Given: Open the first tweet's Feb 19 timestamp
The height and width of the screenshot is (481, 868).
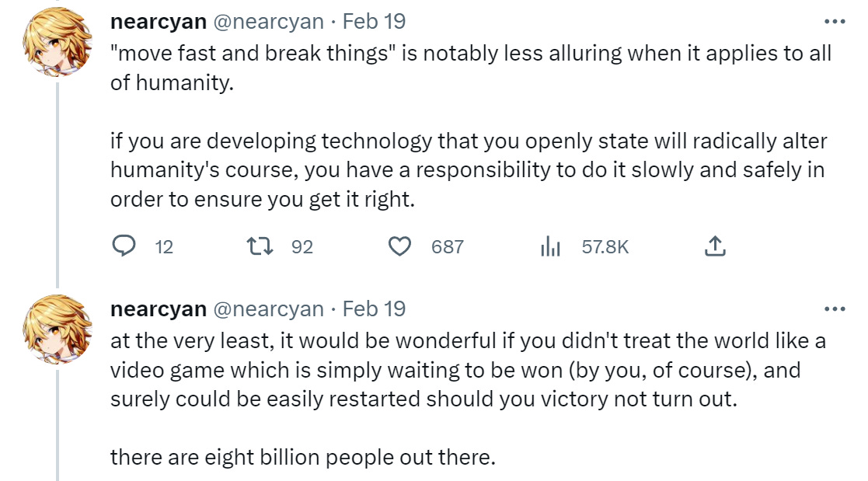Looking at the screenshot, I should pos(374,22).
